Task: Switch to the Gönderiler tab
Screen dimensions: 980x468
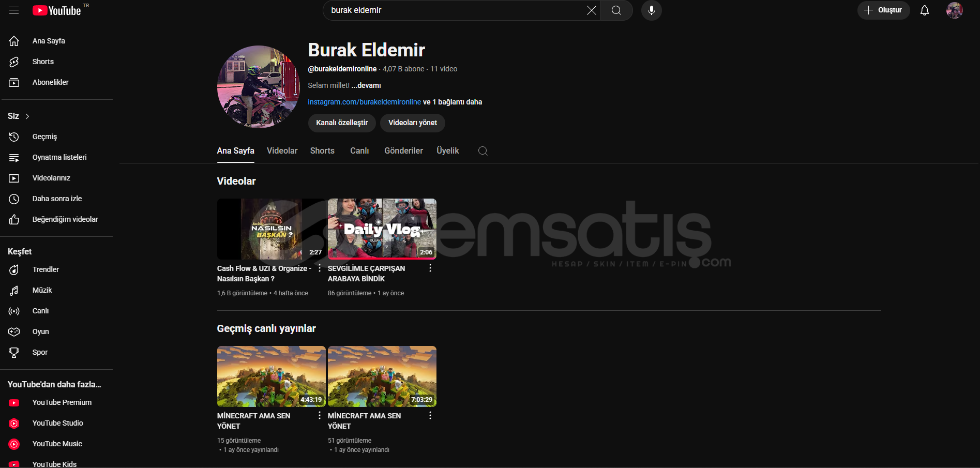Action: pyautogui.click(x=403, y=150)
